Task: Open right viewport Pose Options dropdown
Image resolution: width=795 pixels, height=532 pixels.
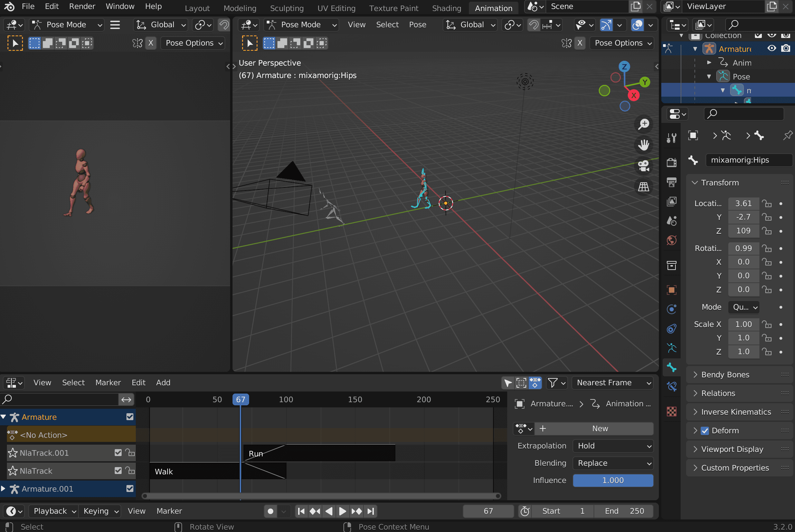Action: (x=622, y=43)
